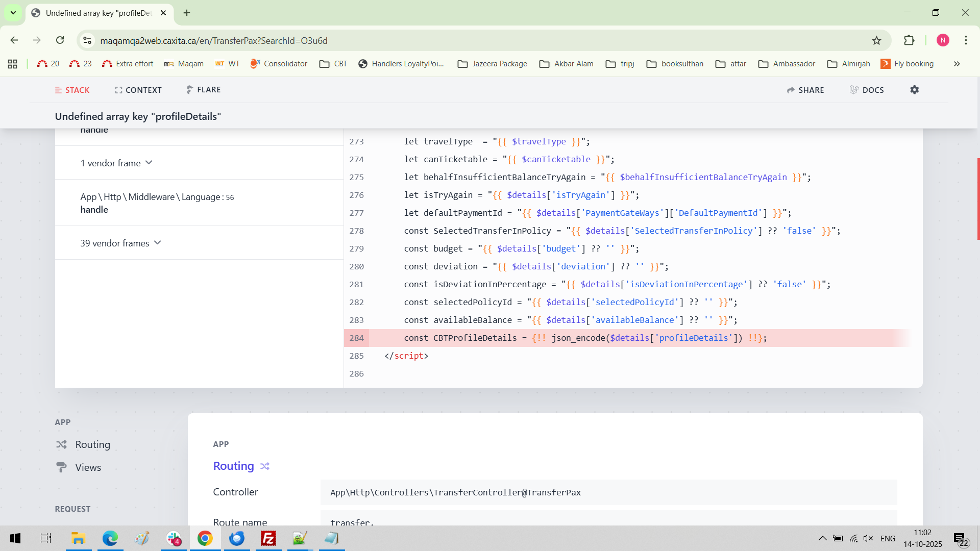Image resolution: width=980 pixels, height=551 pixels.
Task: Expand the 39 vendor frames group
Action: pos(120,243)
